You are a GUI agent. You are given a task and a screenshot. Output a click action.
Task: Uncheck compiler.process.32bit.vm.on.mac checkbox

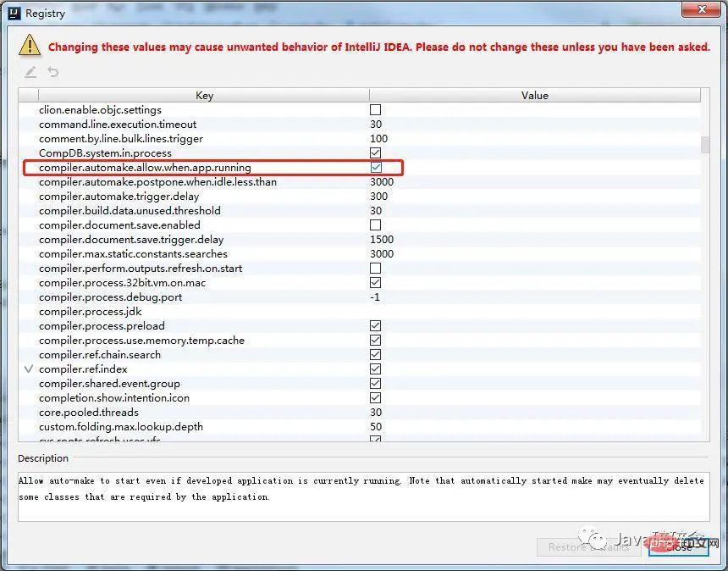375,282
